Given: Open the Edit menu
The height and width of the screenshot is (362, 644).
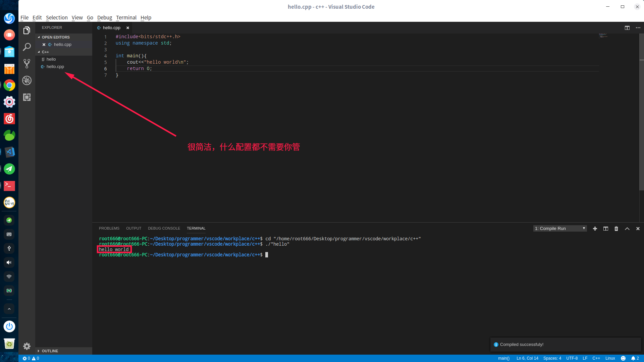Looking at the screenshot, I should (x=37, y=17).
